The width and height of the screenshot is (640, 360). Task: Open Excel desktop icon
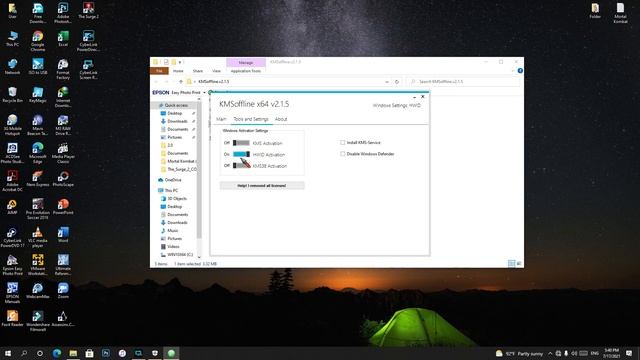(63, 39)
